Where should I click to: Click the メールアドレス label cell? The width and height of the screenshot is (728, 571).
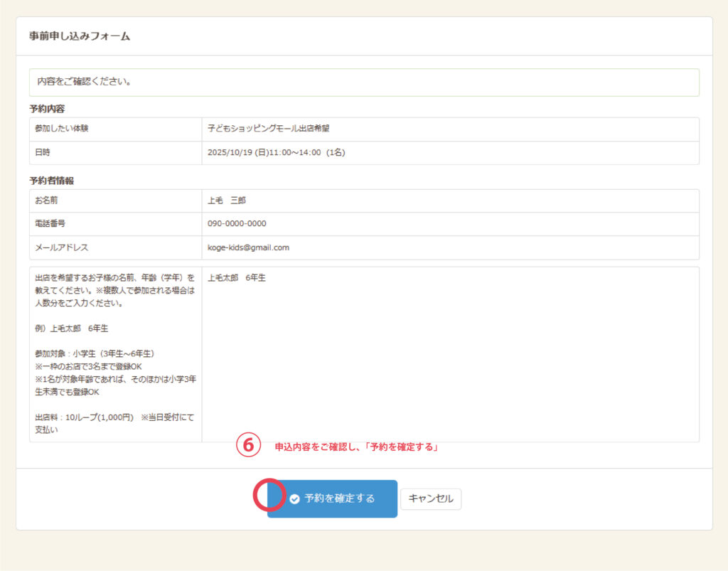(116, 247)
